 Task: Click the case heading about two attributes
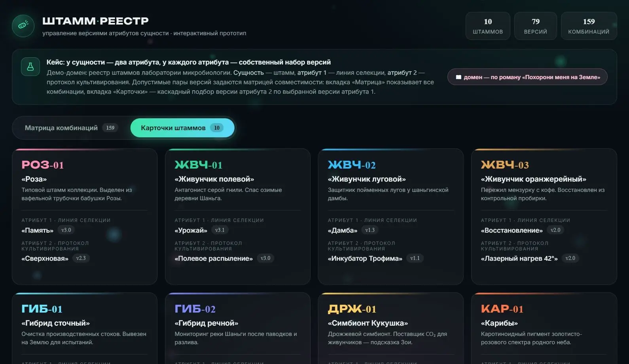click(x=189, y=62)
